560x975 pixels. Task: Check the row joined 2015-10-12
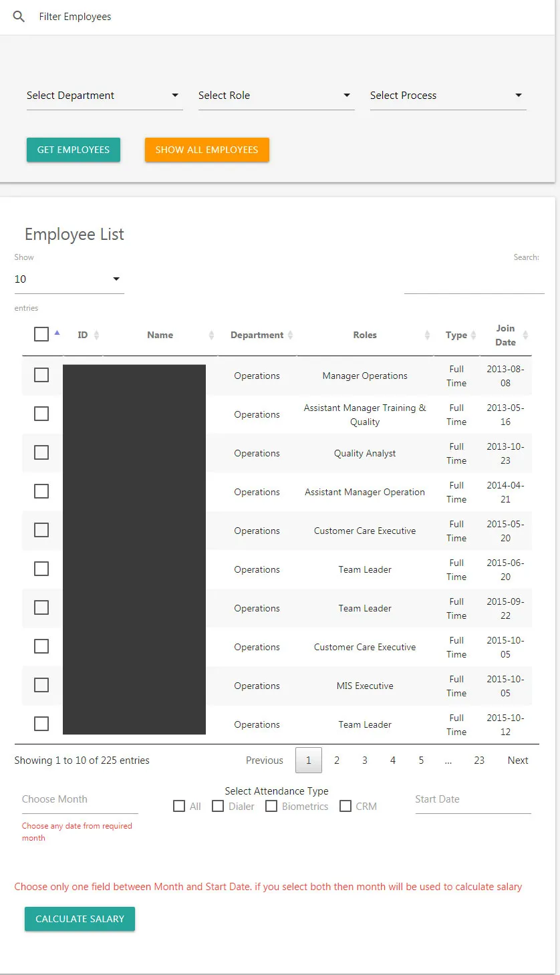[x=41, y=724]
